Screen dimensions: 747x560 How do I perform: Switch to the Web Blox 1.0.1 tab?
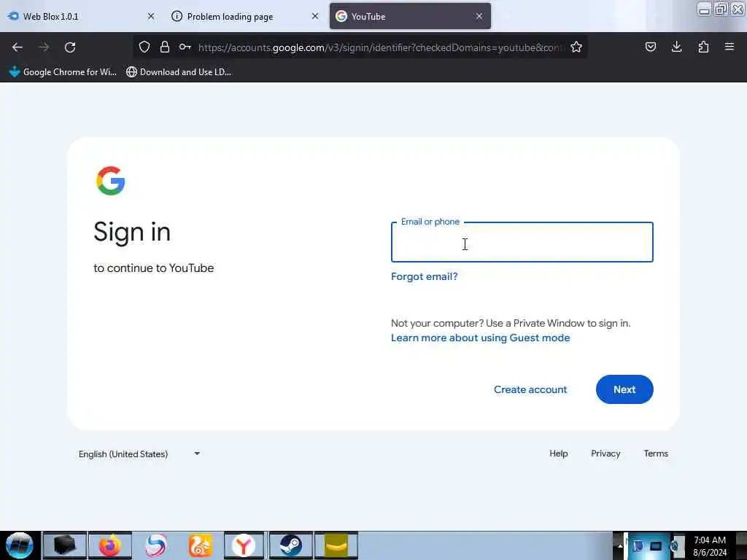click(x=81, y=16)
